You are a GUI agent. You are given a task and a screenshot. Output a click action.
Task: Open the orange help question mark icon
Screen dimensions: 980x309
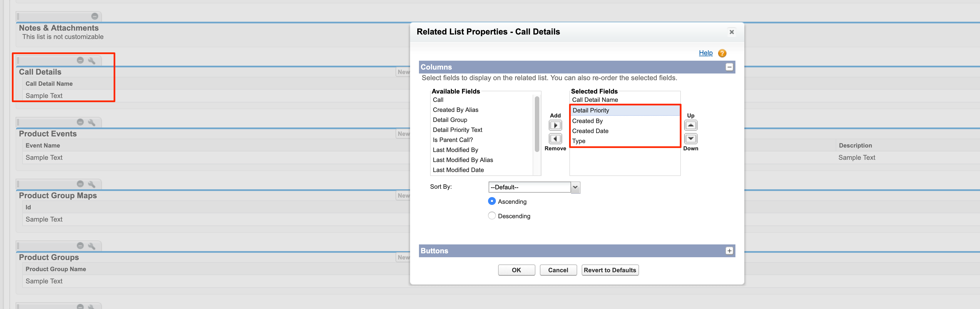[x=722, y=53]
